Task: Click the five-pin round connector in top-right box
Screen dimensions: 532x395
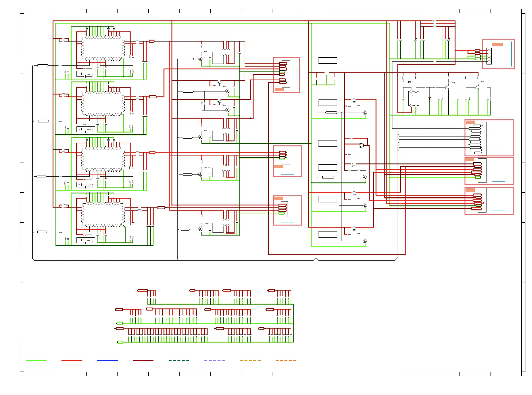Action: coord(489,56)
